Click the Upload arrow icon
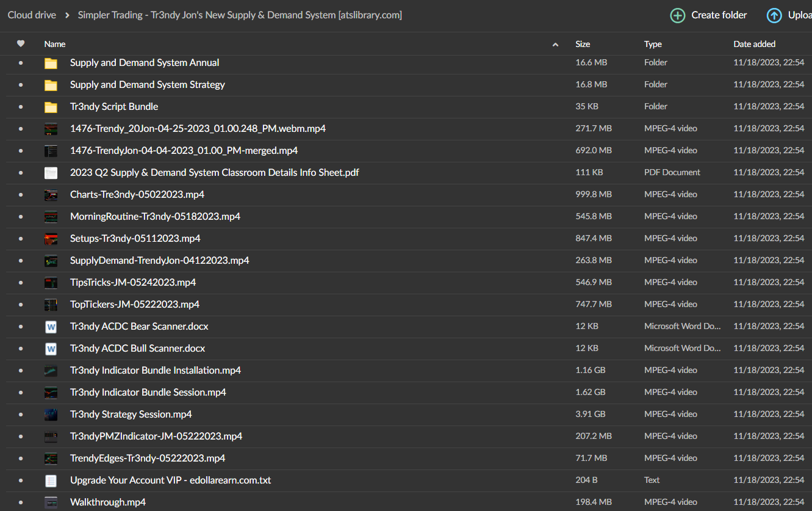Viewport: 812px width, 511px height. 774,15
